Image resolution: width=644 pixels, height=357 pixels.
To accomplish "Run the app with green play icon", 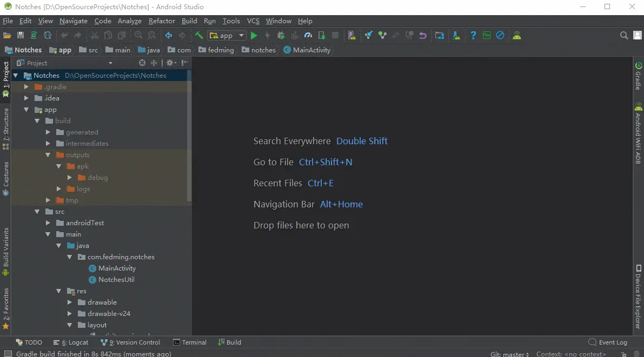I will 254,36.
